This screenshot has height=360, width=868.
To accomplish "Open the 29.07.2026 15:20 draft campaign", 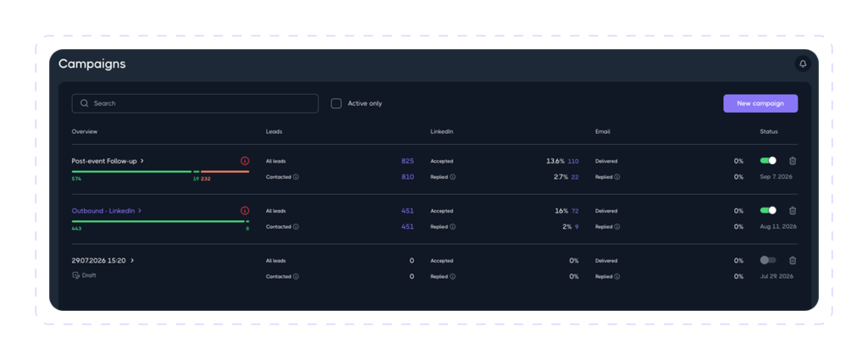I will pos(98,260).
